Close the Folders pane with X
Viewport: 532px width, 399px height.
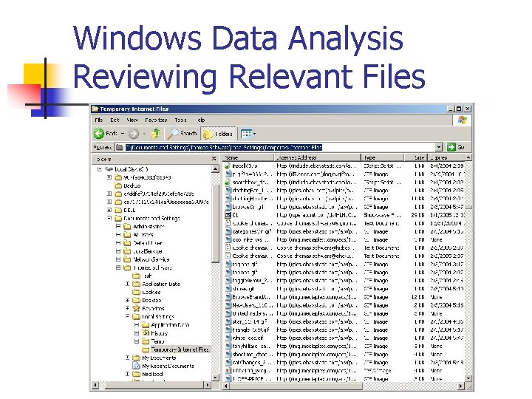coord(214,158)
